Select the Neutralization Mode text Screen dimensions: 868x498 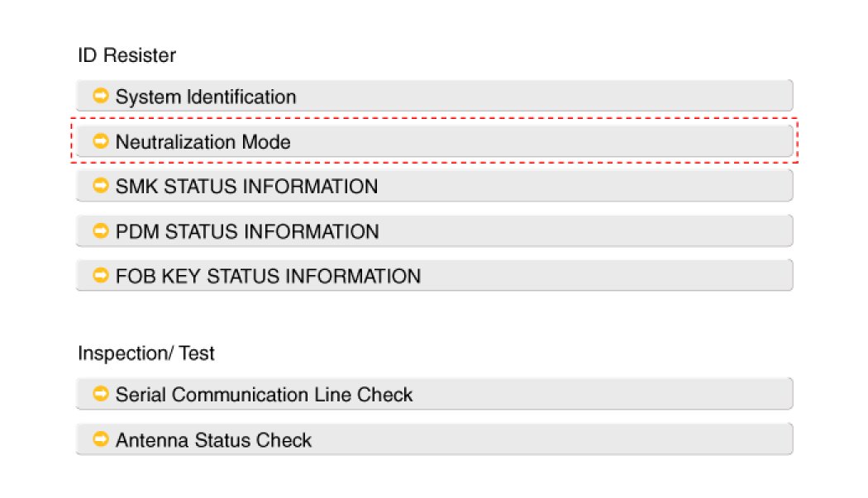click(x=203, y=142)
